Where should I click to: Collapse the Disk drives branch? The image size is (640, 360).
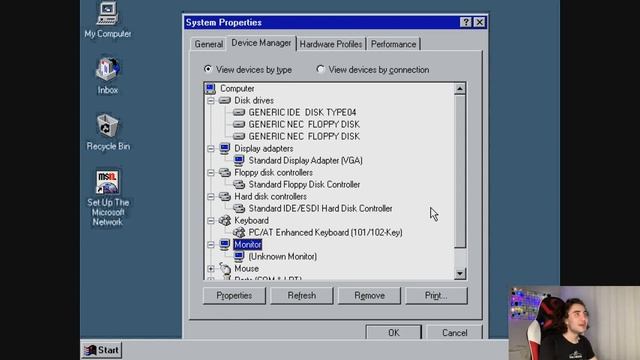tap(211, 100)
